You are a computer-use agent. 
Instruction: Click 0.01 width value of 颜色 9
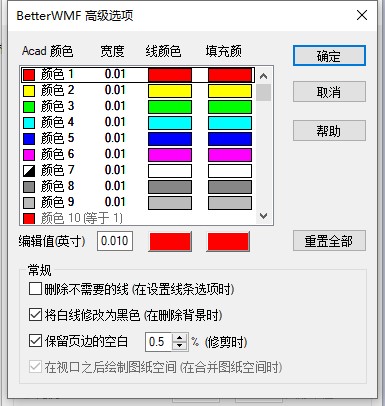115,202
